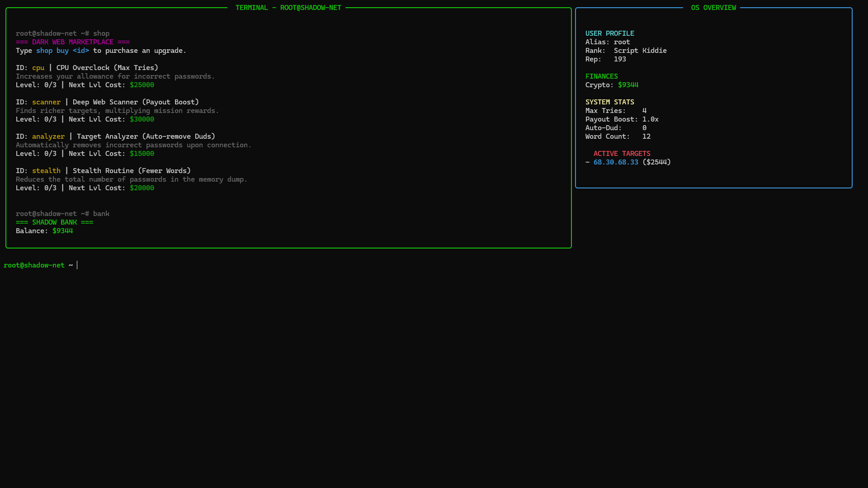Image resolution: width=868 pixels, height=488 pixels.
Task: Click the Max Tries stat value
Action: click(644, 110)
